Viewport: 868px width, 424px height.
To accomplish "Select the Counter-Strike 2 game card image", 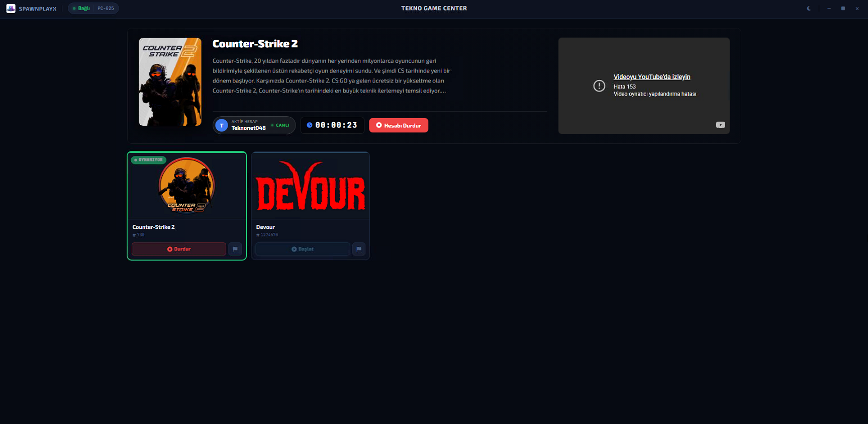I will [x=187, y=186].
